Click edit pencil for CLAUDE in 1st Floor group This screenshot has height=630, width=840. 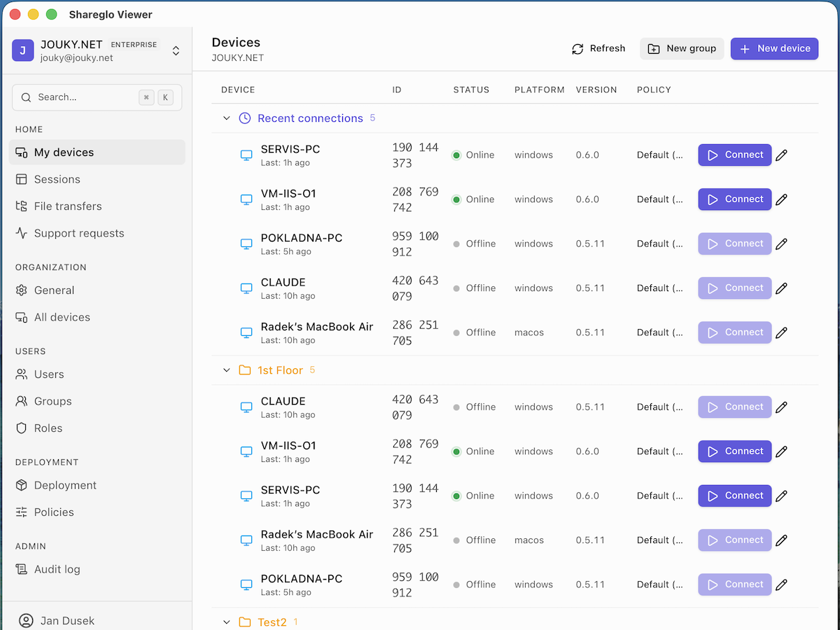coord(782,407)
